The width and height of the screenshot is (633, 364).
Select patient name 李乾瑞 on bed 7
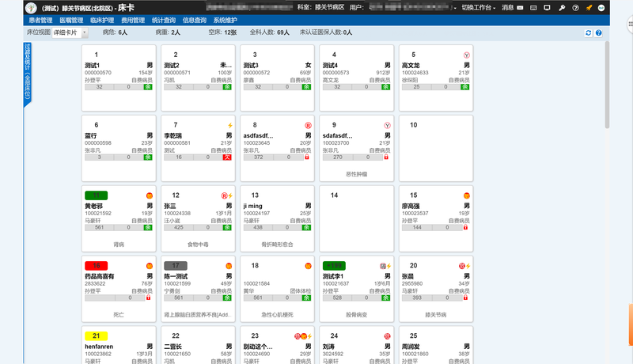pyautogui.click(x=172, y=135)
